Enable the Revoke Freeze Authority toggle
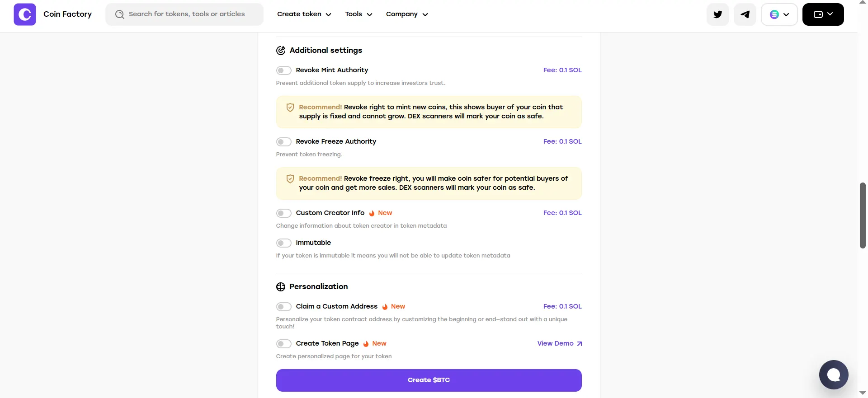The height and width of the screenshot is (398, 868). 284,142
